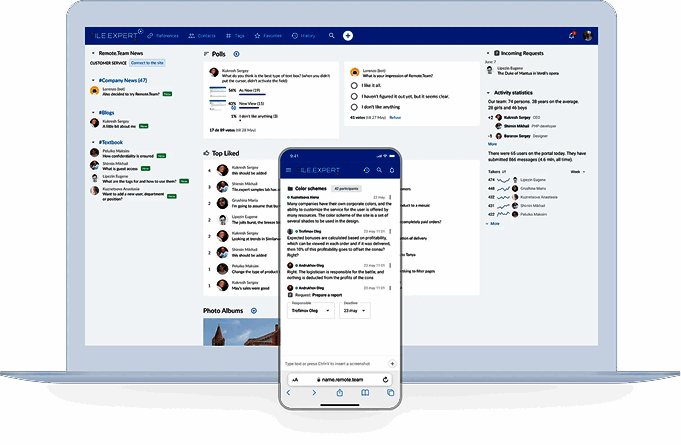Screen dimensions: 681x445
Task: Select the 'I don't like anything' radio option
Action: 354,107
